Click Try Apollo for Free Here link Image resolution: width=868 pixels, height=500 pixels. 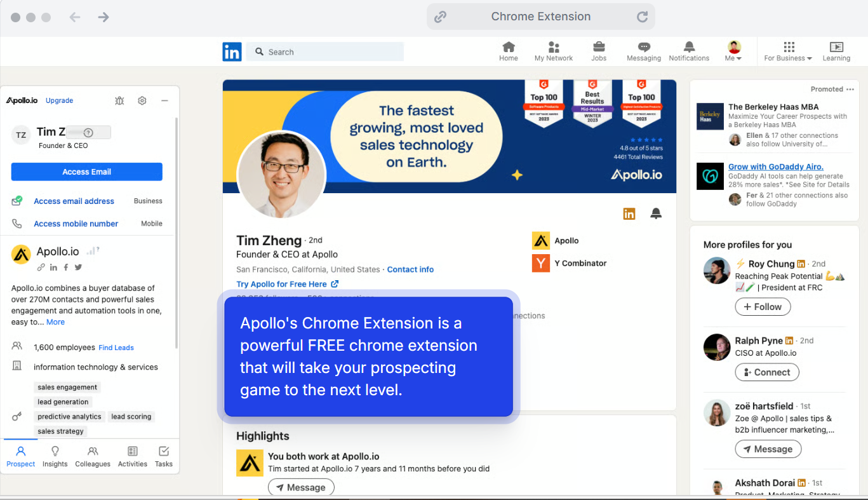287,284
